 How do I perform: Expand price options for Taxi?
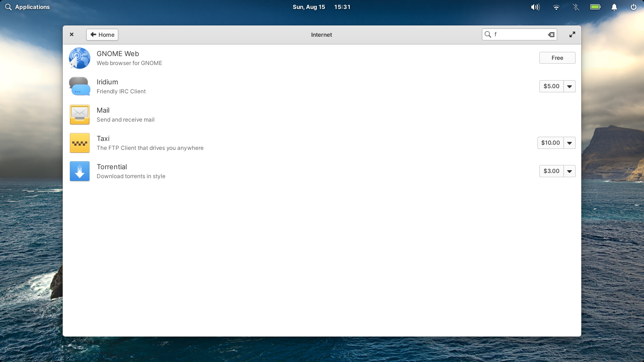coord(570,143)
